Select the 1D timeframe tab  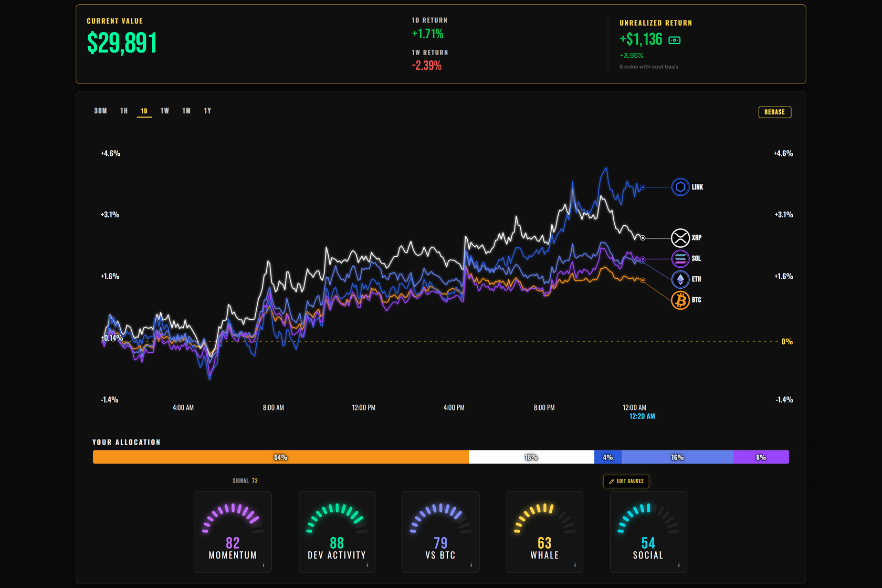[144, 111]
